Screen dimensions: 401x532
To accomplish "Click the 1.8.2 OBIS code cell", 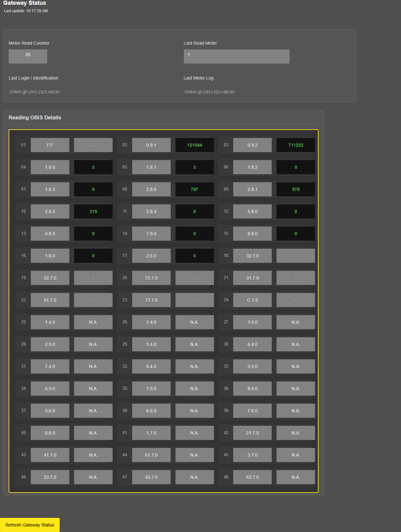I will point(252,167).
